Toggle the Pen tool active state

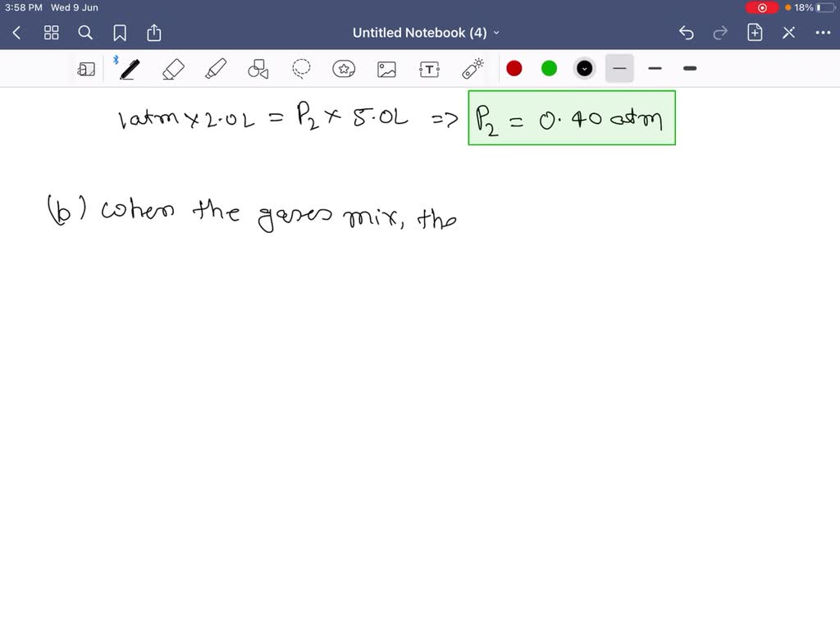click(129, 68)
